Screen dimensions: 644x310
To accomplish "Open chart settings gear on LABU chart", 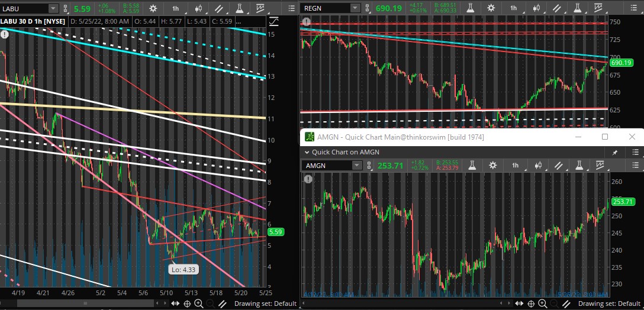I will pyautogui.click(x=153, y=8).
